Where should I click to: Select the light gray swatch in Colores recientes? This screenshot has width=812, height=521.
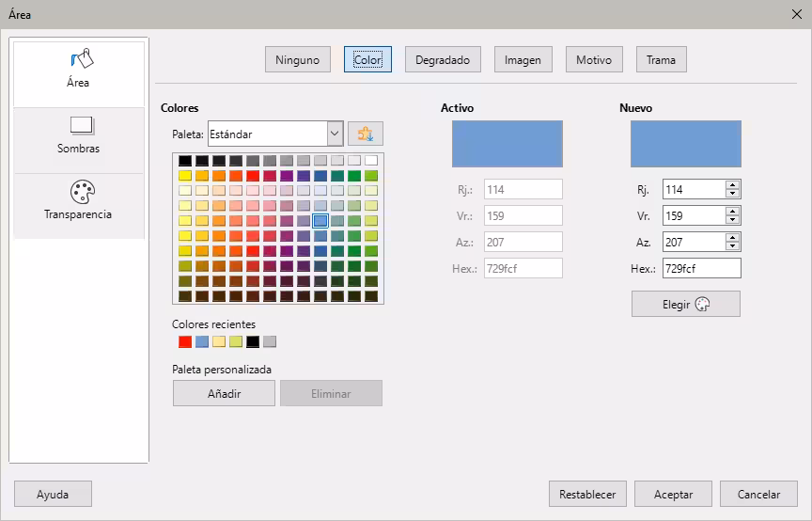click(x=270, y=341)
